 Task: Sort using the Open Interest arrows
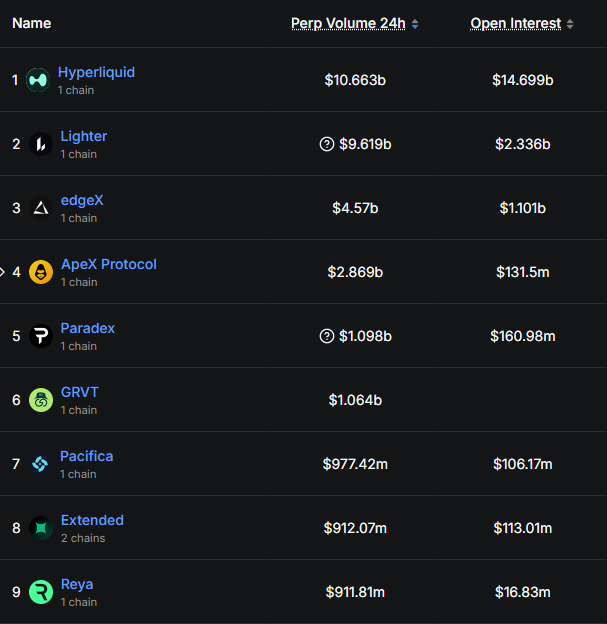570,24
